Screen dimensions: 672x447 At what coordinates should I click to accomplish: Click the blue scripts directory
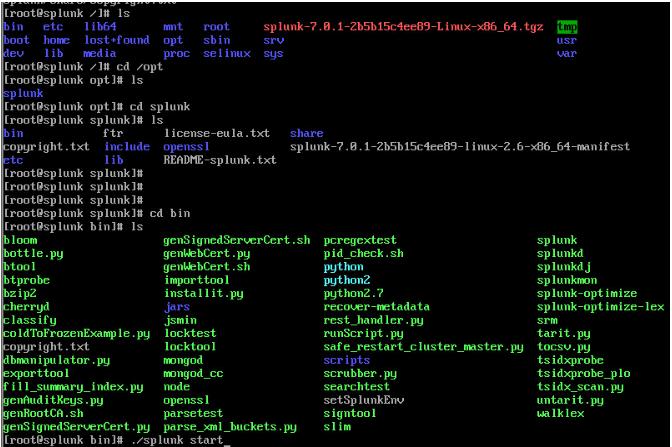click(x=347, y=360)
